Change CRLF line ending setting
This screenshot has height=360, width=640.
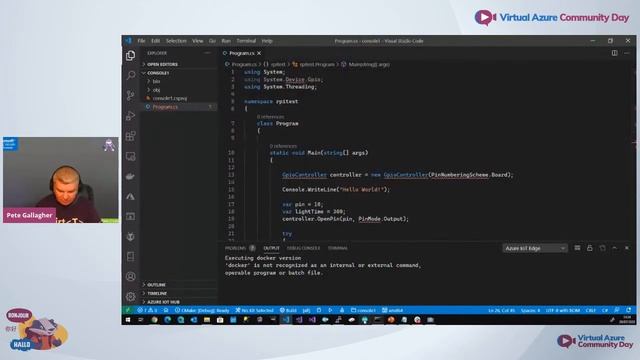[x=591, y=310]
